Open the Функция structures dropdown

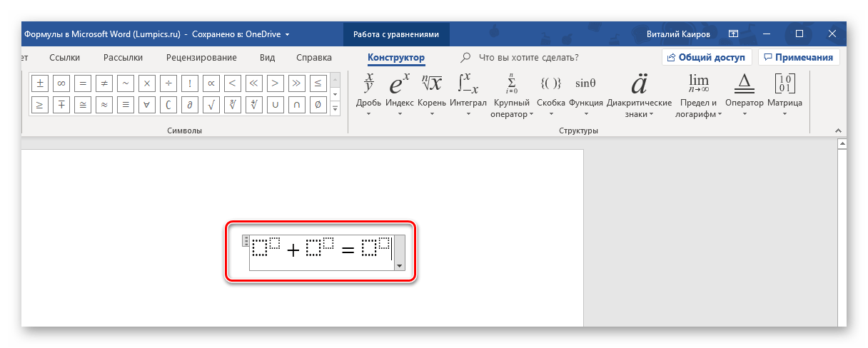click(x=586, y=94)
